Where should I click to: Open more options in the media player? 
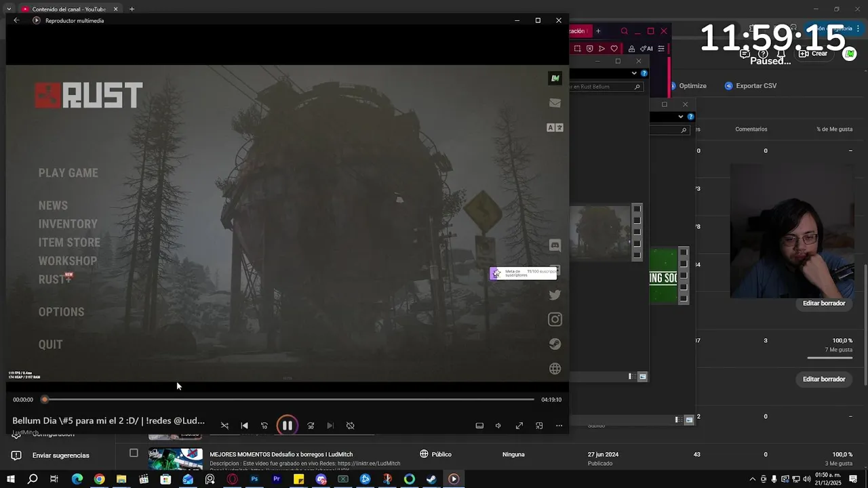coord(559,426)
